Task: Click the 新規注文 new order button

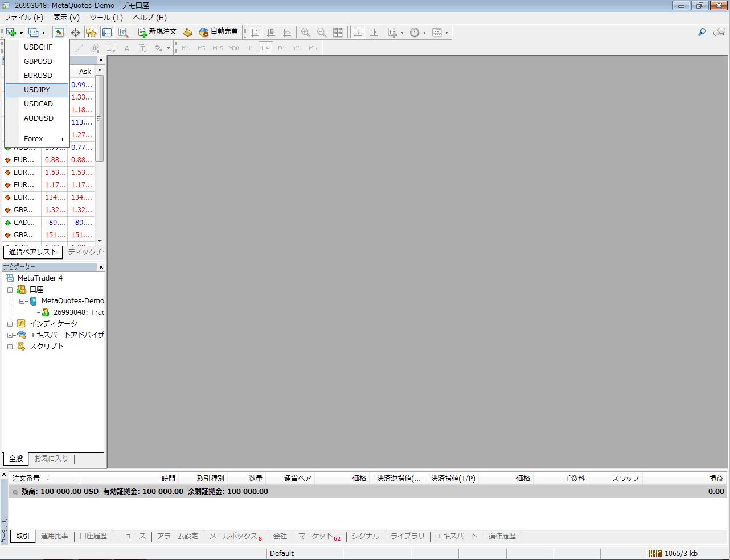Action: 158,32
